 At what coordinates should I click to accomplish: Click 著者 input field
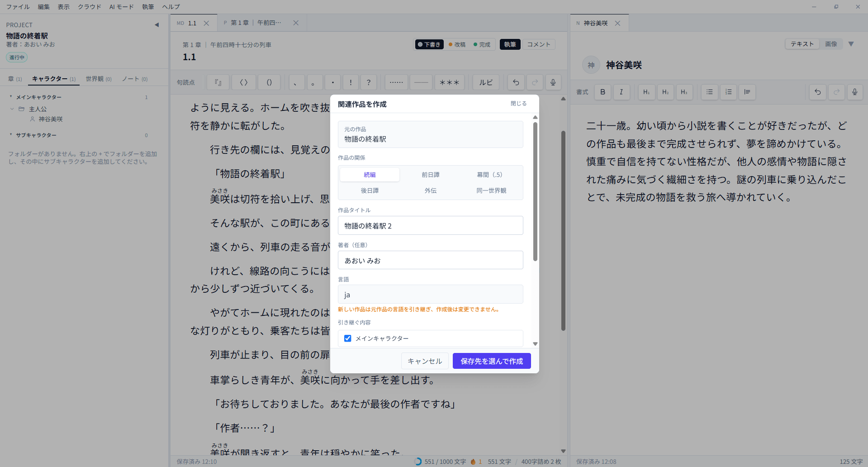click(431, 260)
